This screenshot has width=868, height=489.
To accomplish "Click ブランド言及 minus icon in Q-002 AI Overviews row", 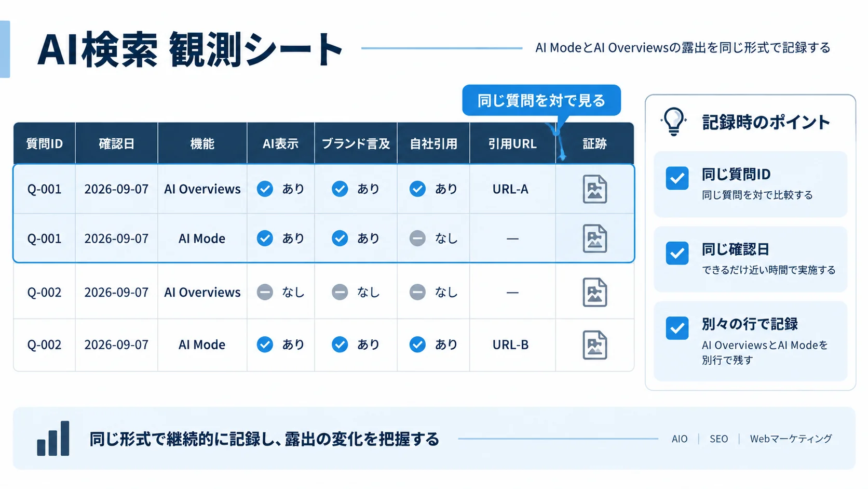I will 340,292.
